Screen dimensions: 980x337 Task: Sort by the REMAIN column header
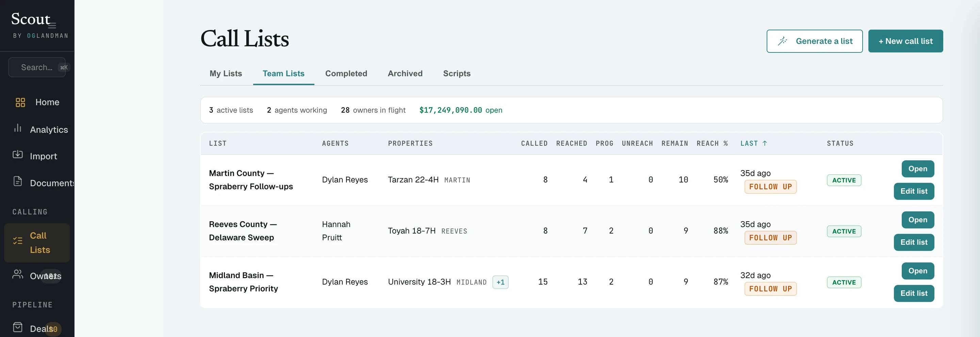674,143
